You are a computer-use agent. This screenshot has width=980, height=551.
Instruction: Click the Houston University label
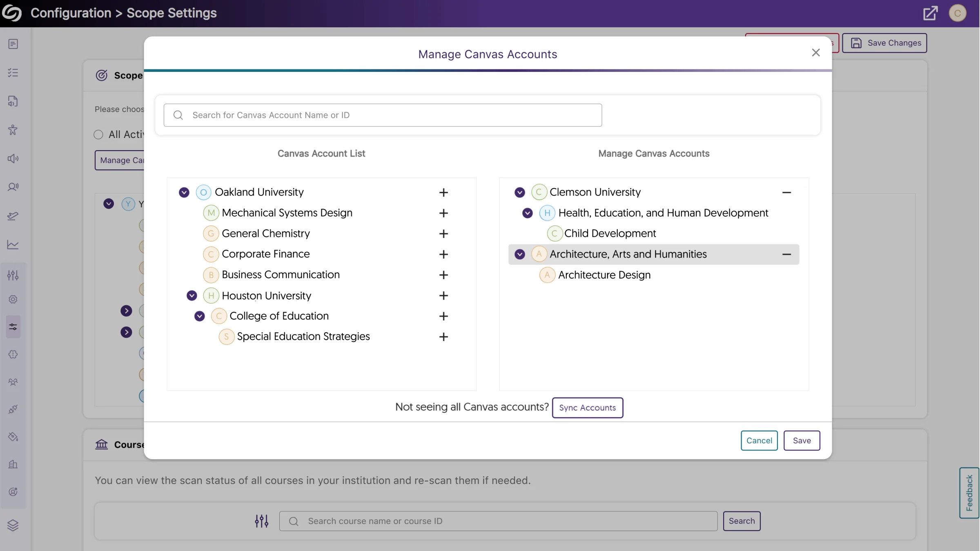266,295
